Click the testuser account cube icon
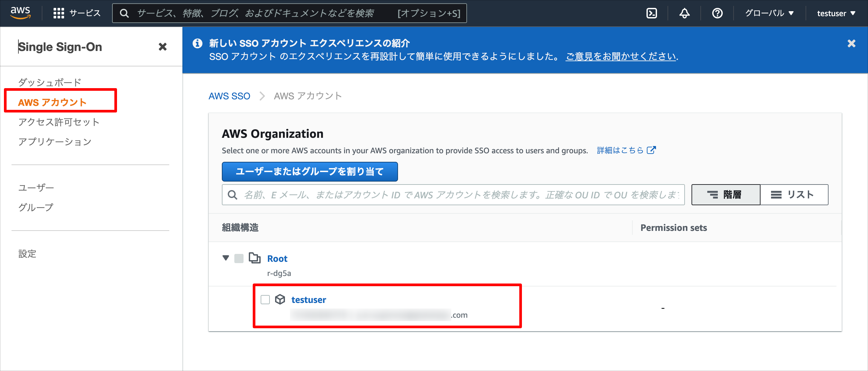Image resolution: width=868 pixels, height=371 pixels. point(280,299)
